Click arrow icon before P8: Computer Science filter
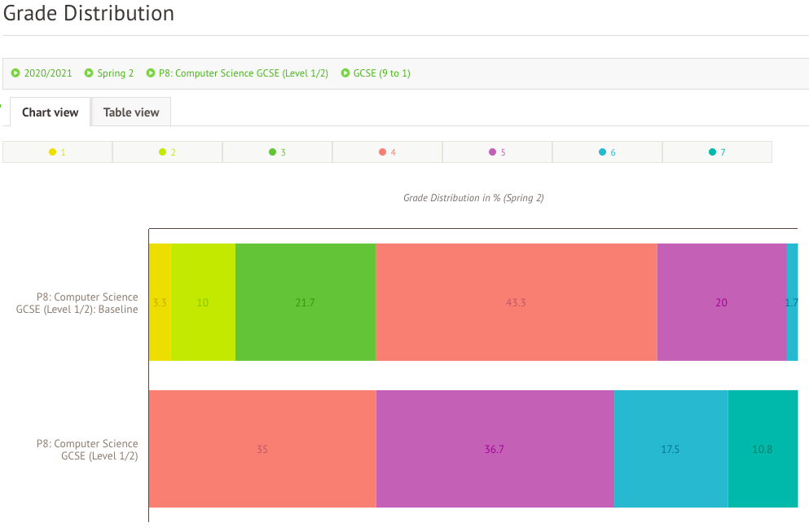 tap(151, 73)
